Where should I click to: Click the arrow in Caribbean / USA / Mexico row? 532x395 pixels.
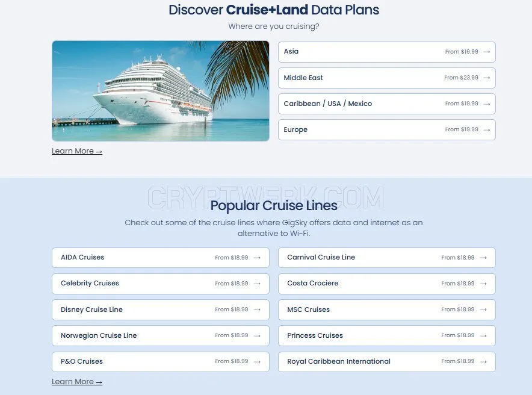point(486,104)
